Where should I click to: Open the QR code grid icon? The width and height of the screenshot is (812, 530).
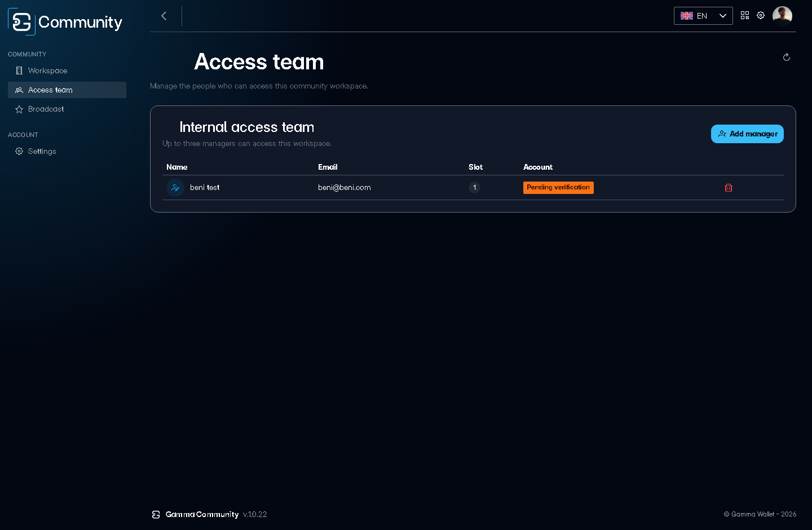[745, 15]
